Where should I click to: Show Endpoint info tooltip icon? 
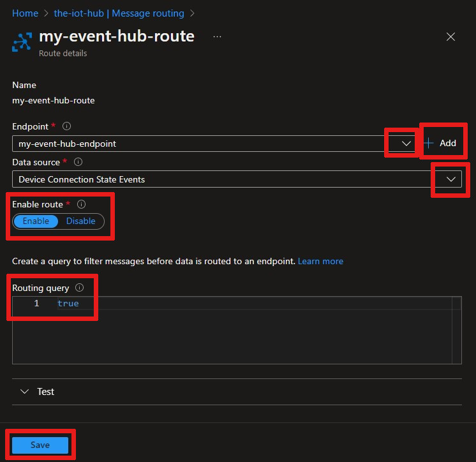(66, 126)
